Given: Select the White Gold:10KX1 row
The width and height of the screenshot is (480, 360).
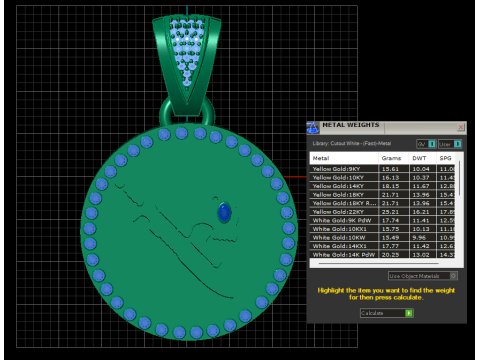Looking at the screenshot, I should click(382, 229).
